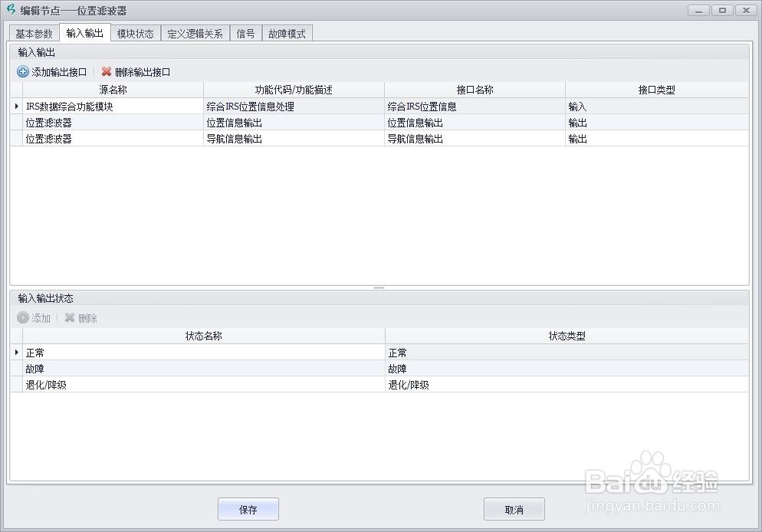Screen dimensions: 762x532
Task: Click 位置信息输出 in the interface name column
Action: tap(475, 123)
